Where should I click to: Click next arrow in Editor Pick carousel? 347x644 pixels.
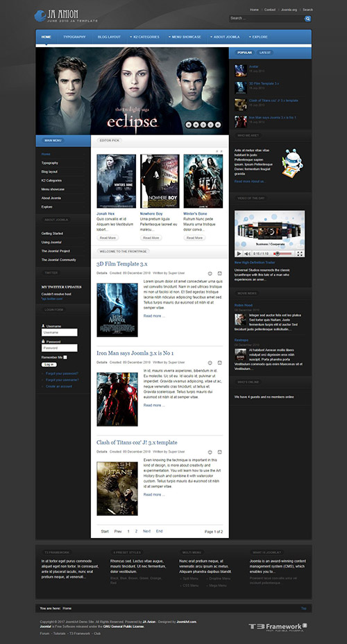(221, 152)
